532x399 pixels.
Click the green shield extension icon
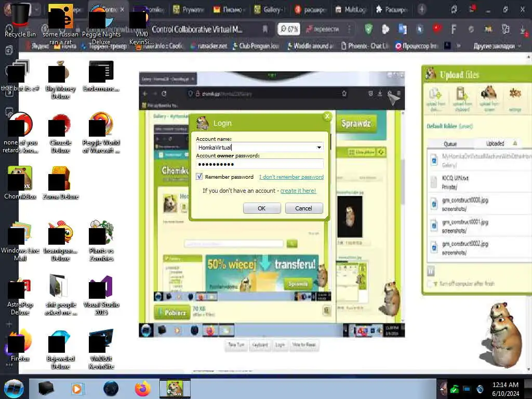click(368, 29)
